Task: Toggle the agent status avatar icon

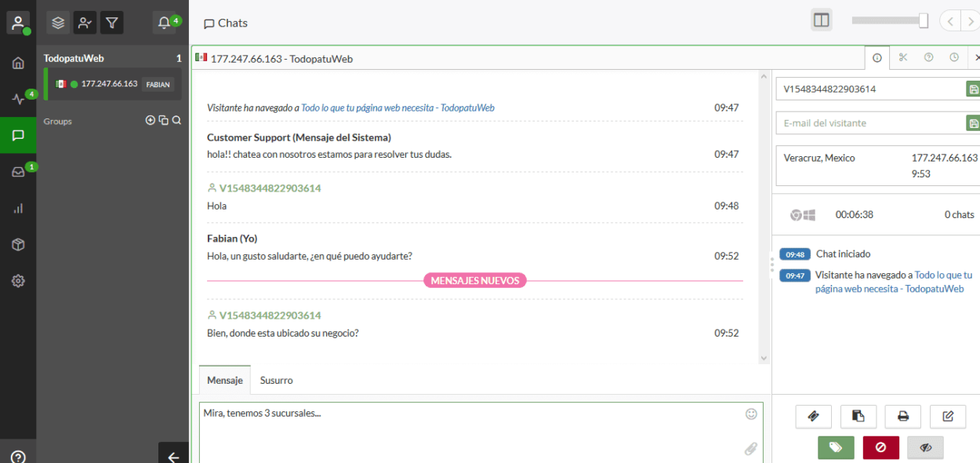Action: coord(18,23)
